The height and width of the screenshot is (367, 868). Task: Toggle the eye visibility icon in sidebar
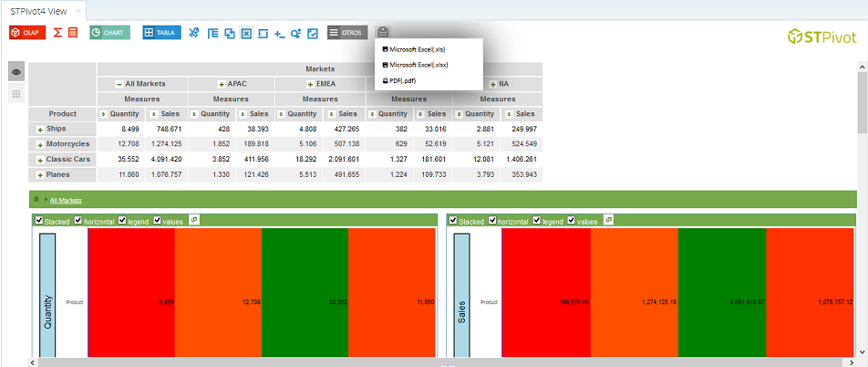coord(15,72)
